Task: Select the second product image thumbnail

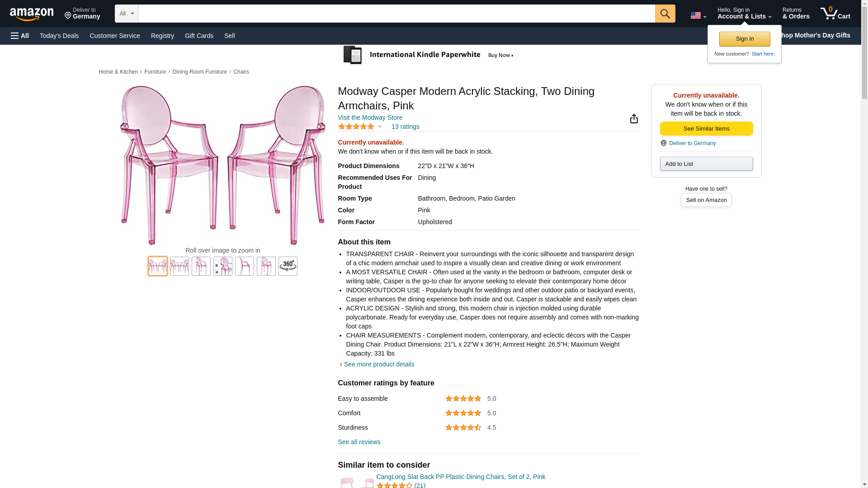Action: point(179,266)
